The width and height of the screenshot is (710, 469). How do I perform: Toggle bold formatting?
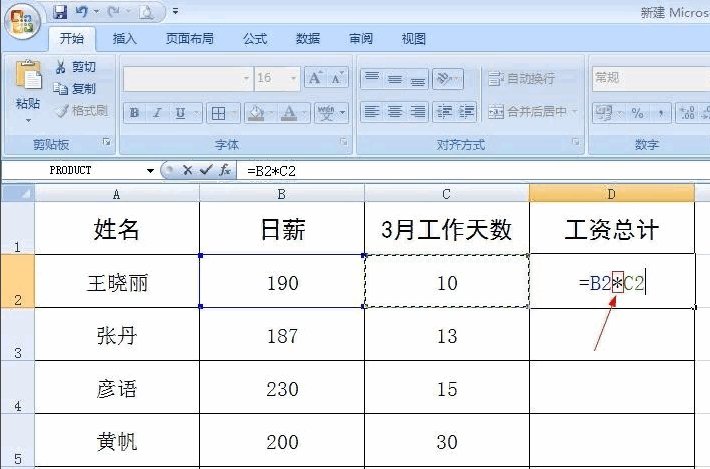click(x=134, y=113)
